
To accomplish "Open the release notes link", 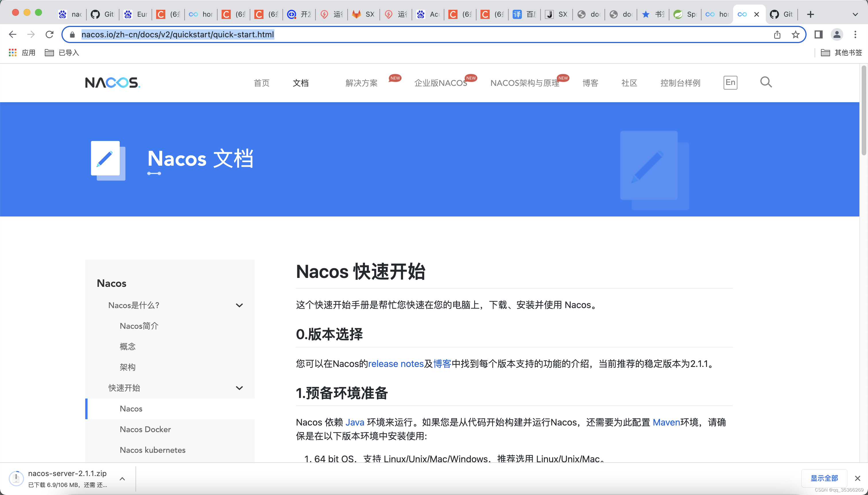I will (x=395, y=364).
